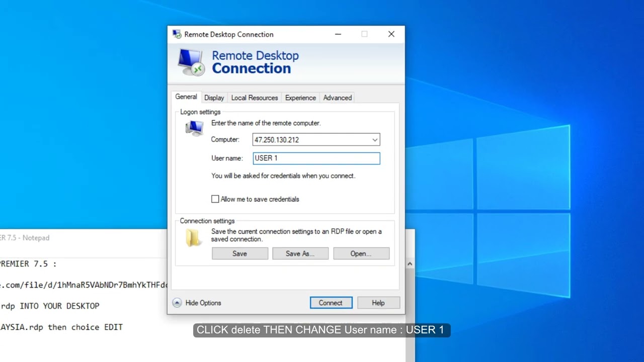644x362 pixels.
Task: Click the file link line in Notepad
Action: 84,285
